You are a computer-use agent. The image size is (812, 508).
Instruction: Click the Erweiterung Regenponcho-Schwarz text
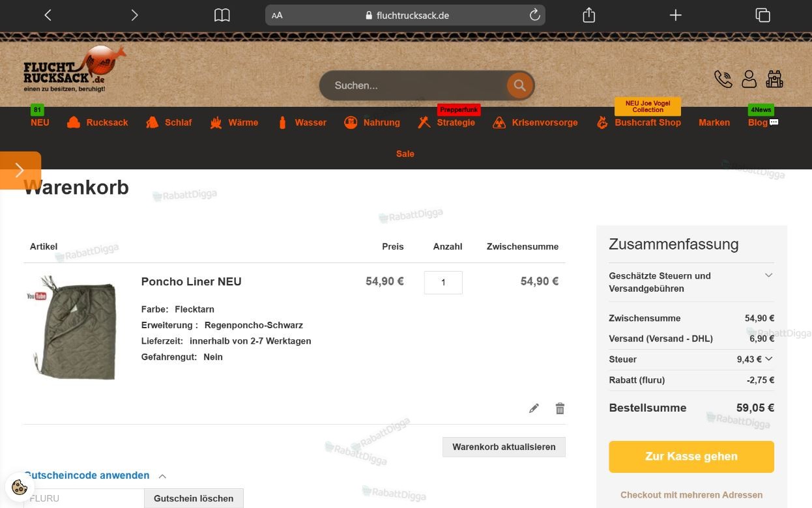click(x=222, y=325)
